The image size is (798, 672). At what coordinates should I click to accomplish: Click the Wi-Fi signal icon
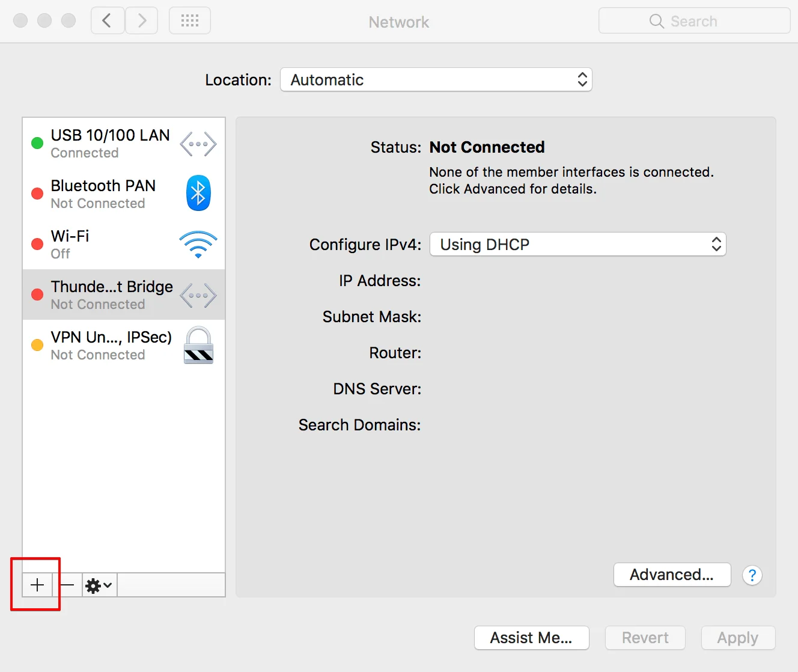[x=198, y=244]
